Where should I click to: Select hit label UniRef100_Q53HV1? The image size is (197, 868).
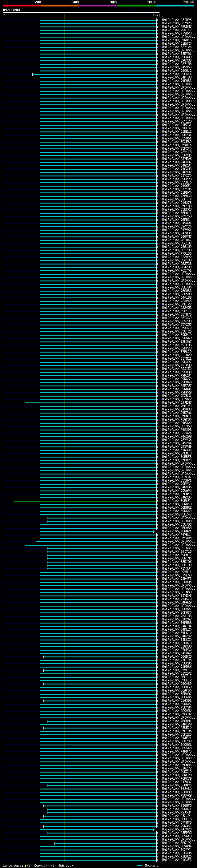pos(176,481)
